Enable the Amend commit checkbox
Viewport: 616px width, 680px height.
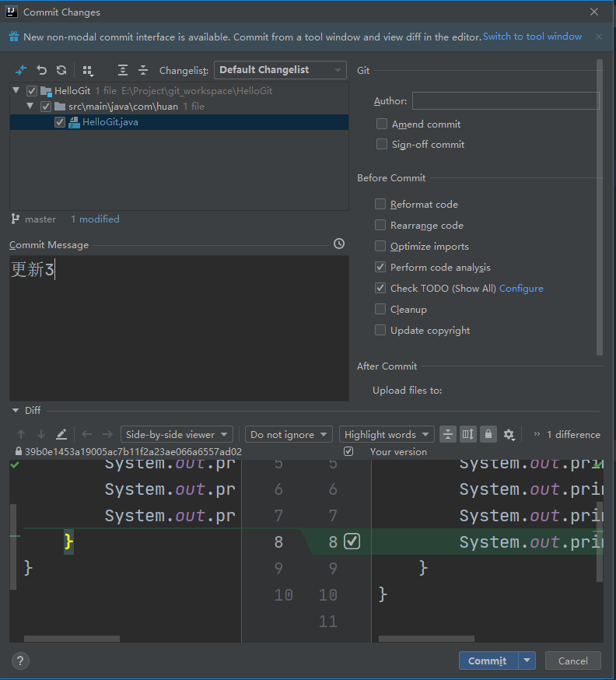click(x=381, y=124)
